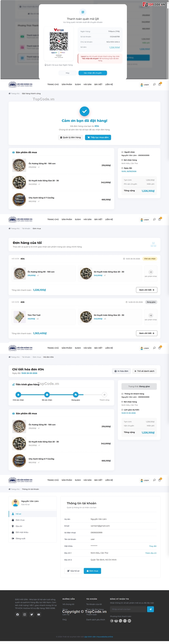The image size is (169, 644).
Task: Click search icon in header above 'Mã đơn #34' breadcrumb
Action: pyautogui.click(x=154, y=348)
